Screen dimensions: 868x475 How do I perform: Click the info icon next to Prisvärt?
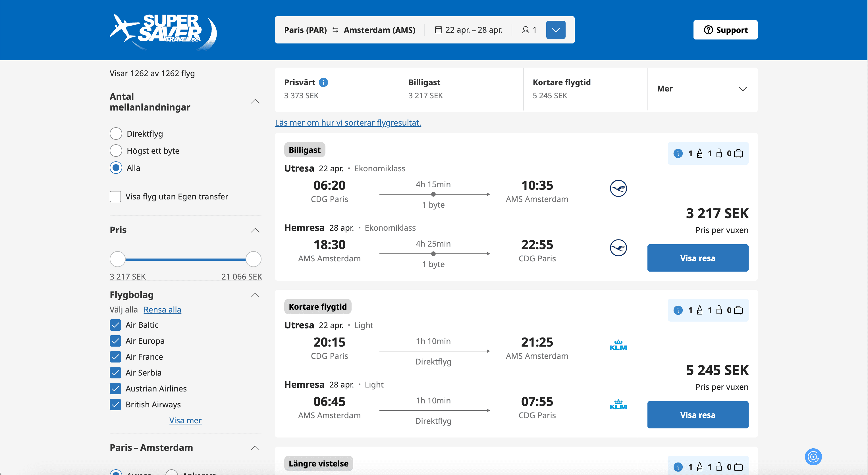[323, 82]
